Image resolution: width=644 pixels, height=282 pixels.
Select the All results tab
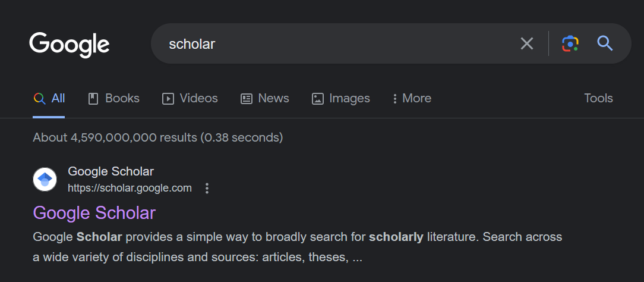49,99
